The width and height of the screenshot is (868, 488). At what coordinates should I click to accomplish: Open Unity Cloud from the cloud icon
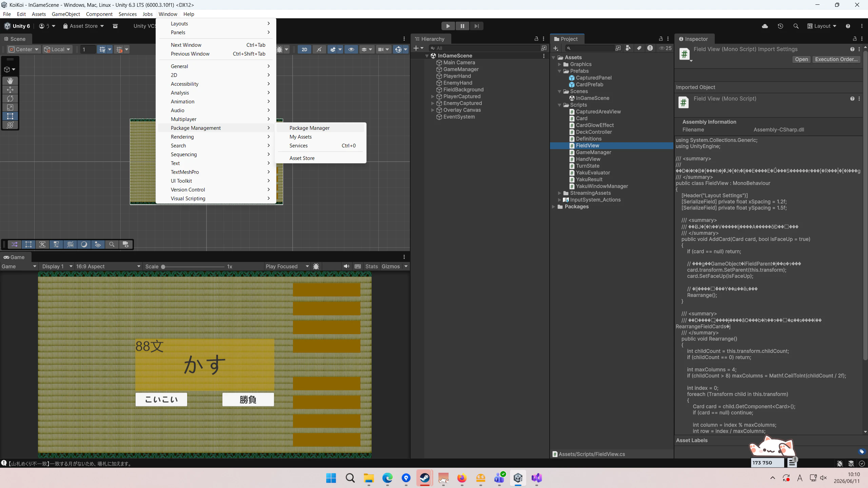pyautogui.click(x=765, y=26)
